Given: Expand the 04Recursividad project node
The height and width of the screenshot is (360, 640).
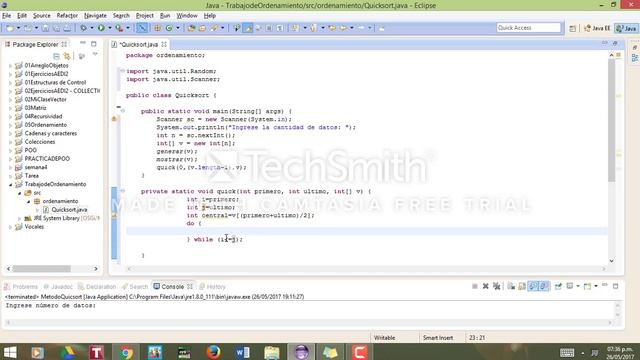Looking at the screenshot, I should [x=10, y=116].
